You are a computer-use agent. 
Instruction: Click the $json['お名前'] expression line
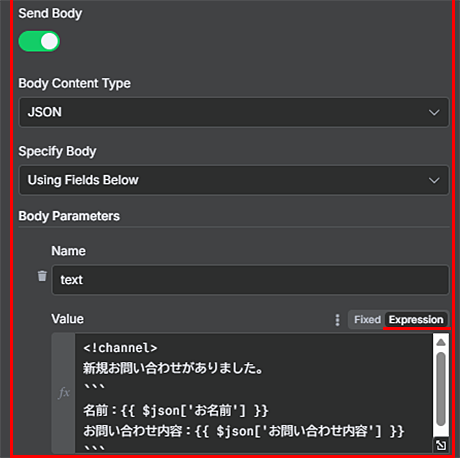pyautogui.click(x=176, y=410)
